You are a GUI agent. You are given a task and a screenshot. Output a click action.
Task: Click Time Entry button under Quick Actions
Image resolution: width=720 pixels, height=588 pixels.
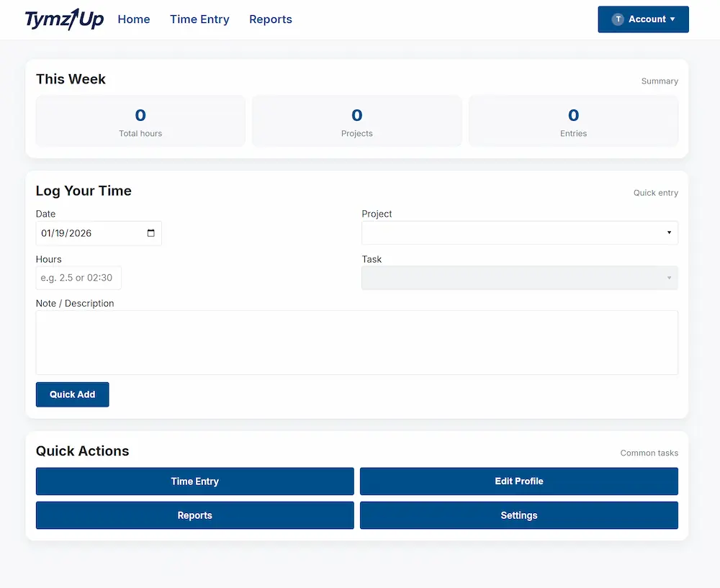[x=194, y=481]
